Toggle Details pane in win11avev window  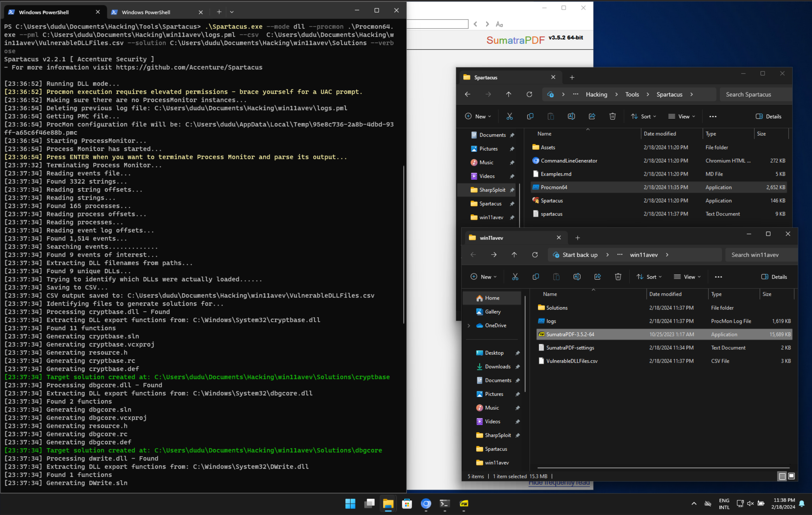[x=774, y=277]
